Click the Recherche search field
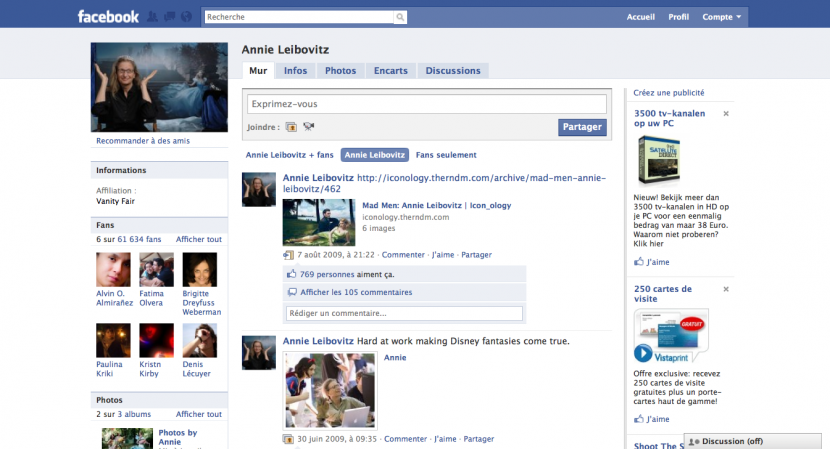This screenshot has height=449, width=830. tap(299, 17)
